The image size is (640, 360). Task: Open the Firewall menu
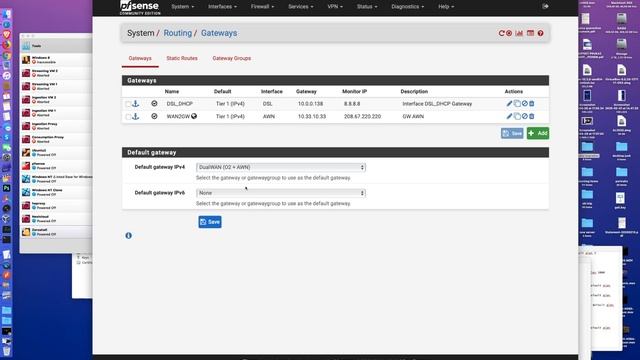coord(262,7)
